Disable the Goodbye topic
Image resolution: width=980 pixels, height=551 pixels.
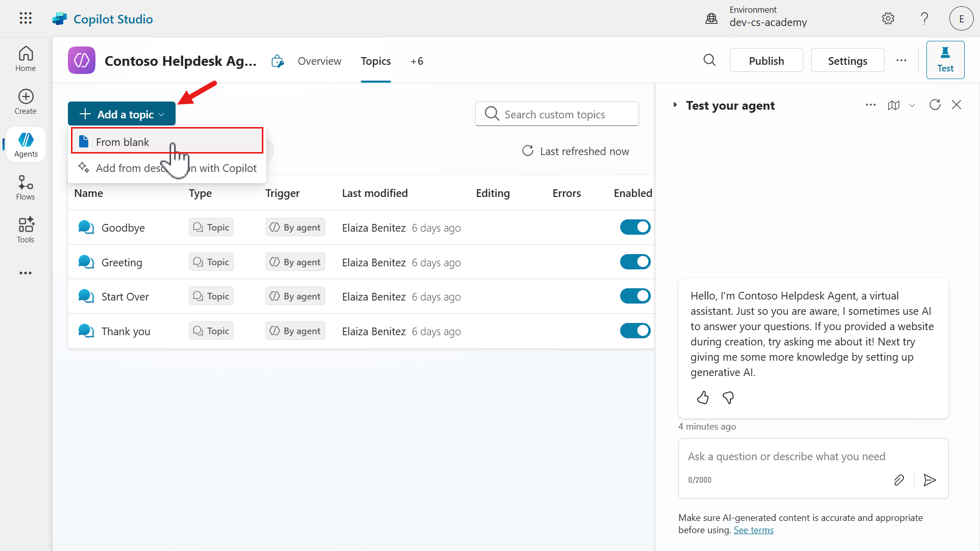635,227
